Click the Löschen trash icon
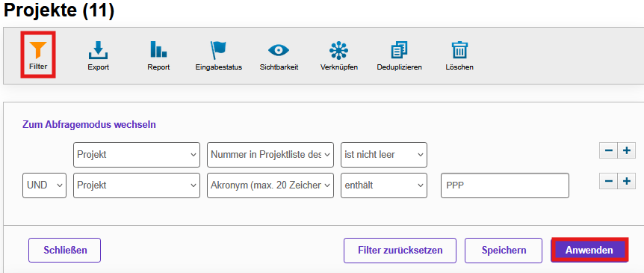The image size is (644, 273). [459, 50]
